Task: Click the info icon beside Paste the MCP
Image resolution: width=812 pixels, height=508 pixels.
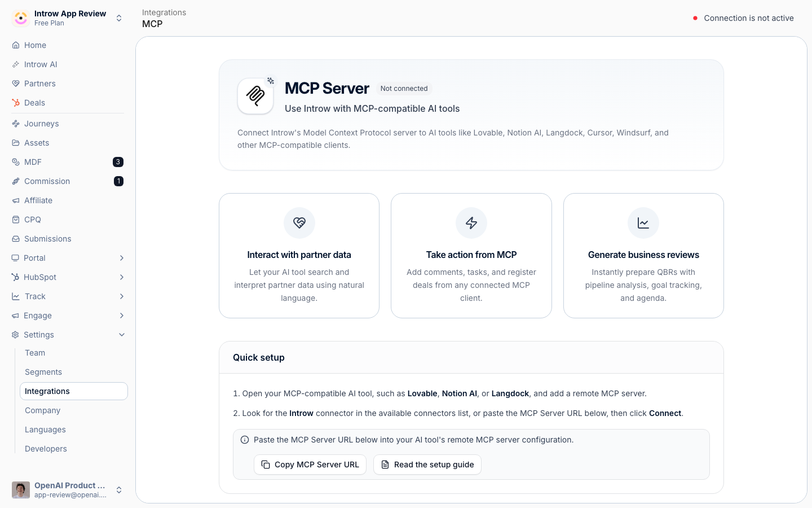Action: pos(245,440)
